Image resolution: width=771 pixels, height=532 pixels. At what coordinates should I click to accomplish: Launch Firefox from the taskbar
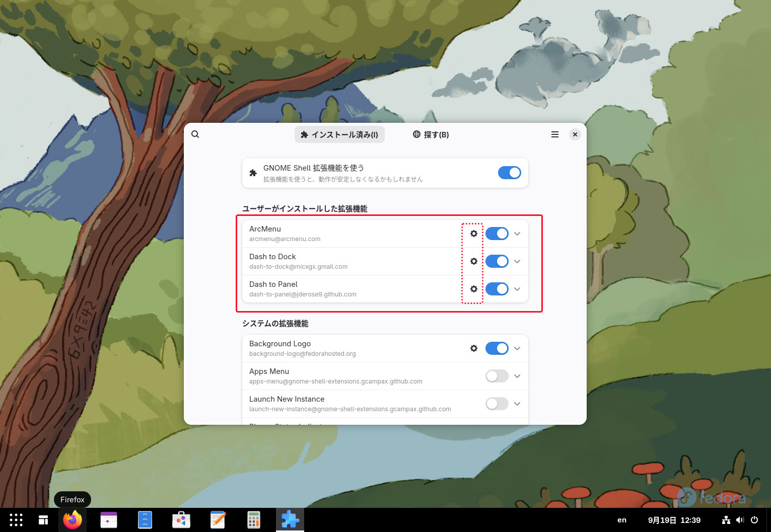click(x=73, y=520)
